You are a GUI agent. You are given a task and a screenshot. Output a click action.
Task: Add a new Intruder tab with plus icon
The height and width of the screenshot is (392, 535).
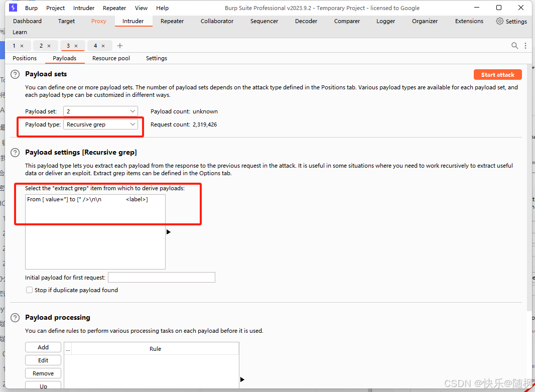tap(120, 46)
